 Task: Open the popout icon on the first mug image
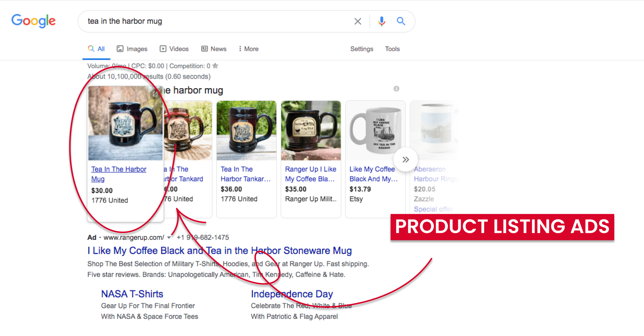click(x=155, y=94)
